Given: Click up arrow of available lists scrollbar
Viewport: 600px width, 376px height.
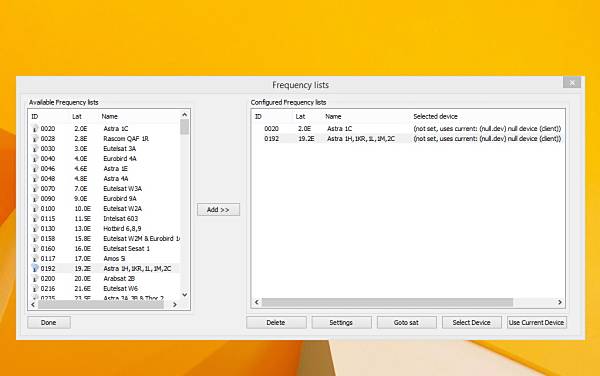Looking at the screenshot, I should click(184, 115).
